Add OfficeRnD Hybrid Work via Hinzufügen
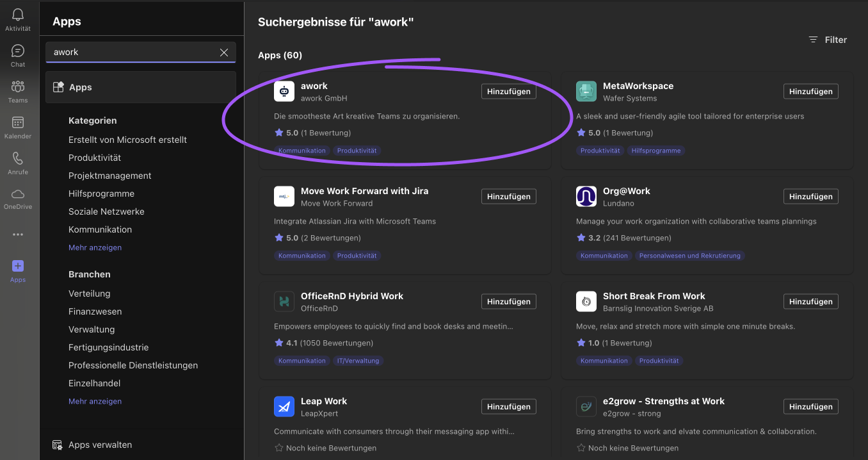 pos(509,302)
